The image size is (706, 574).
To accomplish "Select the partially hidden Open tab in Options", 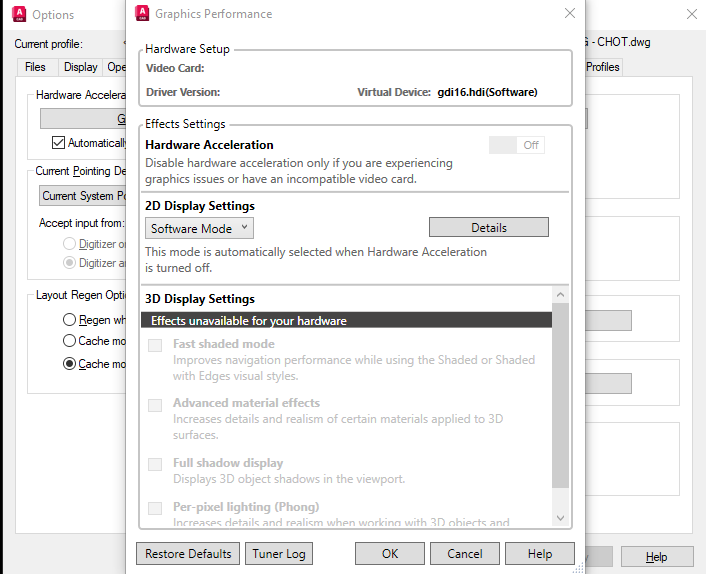I will (115, 67).
